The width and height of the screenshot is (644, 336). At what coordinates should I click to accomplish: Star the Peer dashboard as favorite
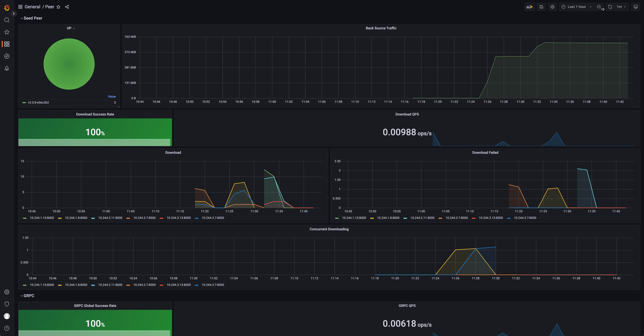coord(59,7)
